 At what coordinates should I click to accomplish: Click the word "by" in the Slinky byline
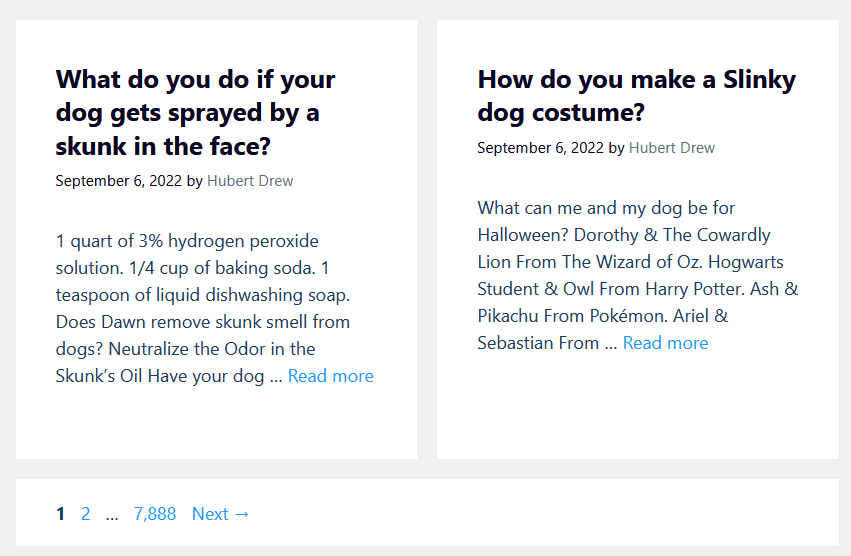[617, 148]
